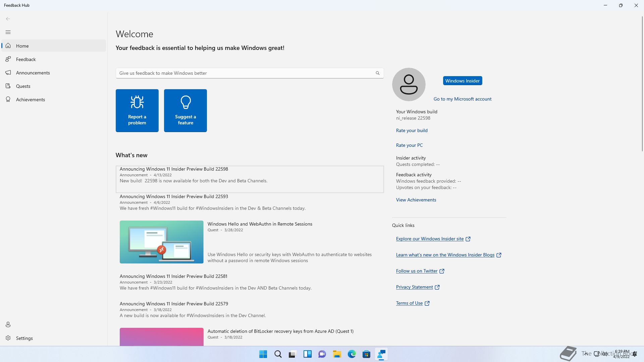Open Windows Hello and WebAuthn quest title

[x=260, y=224]
